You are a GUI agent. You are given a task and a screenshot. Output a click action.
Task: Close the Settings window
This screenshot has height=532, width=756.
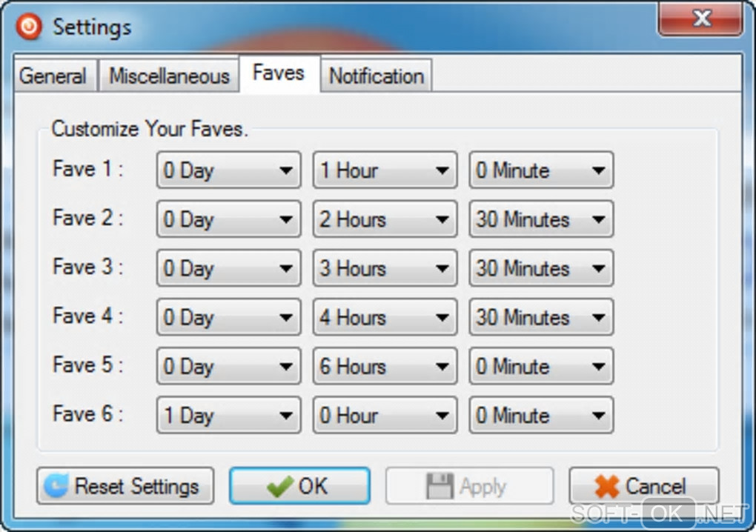(x=701, y=19)
